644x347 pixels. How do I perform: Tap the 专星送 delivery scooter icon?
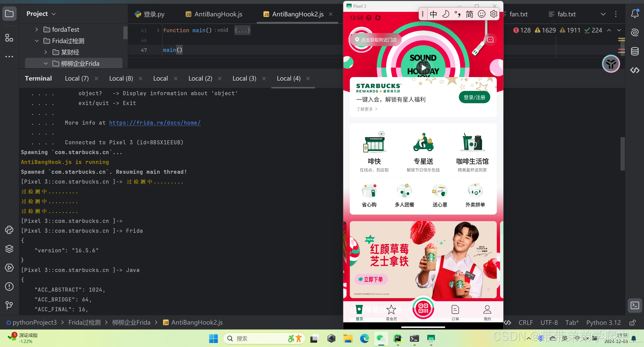[x=423, y=142]
